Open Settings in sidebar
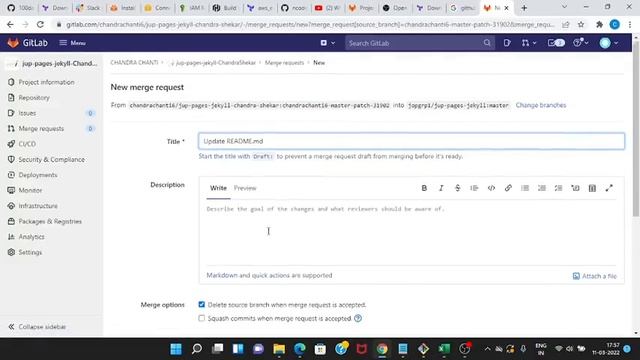Screen dimensions: 640x360 click(30, 252)
